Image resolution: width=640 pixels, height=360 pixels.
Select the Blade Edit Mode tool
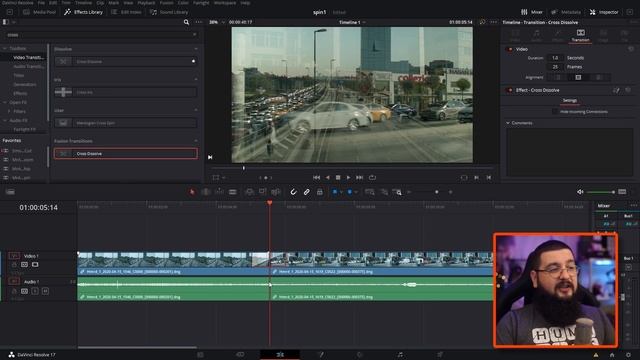point(233,192)
